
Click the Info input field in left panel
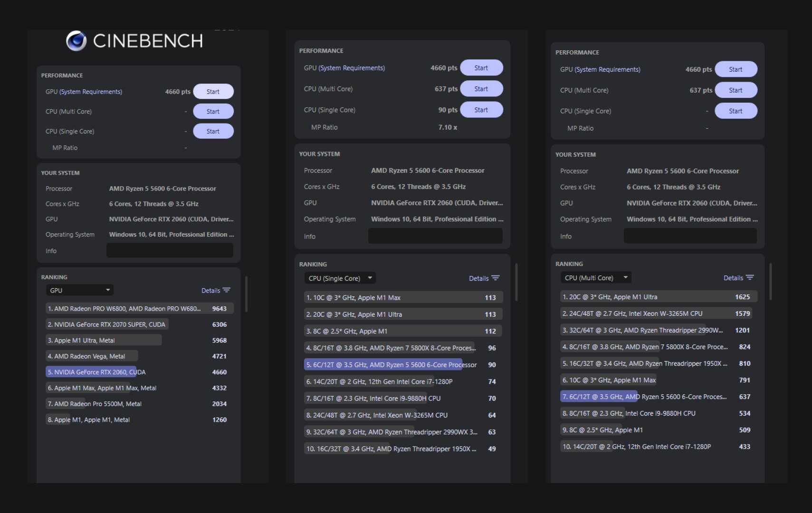coord(170,251)
